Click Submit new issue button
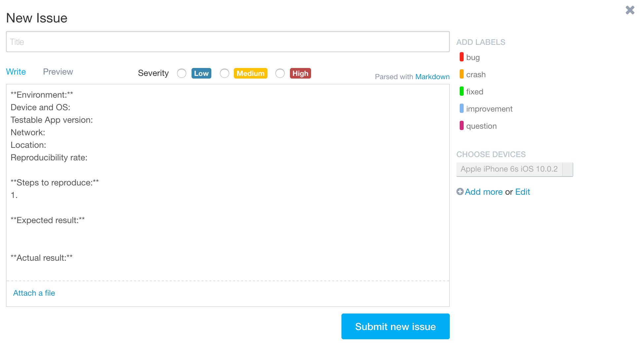640x364 pixels. click(395, 326)
